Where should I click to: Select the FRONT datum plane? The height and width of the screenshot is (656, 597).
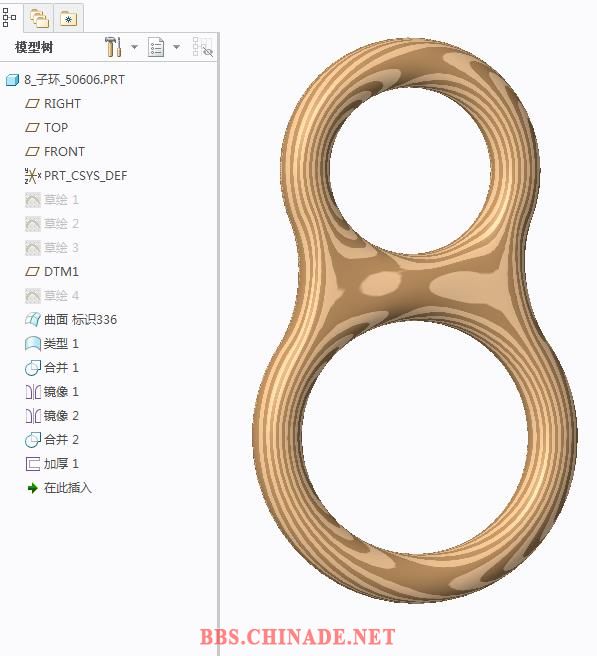[64, 151]
